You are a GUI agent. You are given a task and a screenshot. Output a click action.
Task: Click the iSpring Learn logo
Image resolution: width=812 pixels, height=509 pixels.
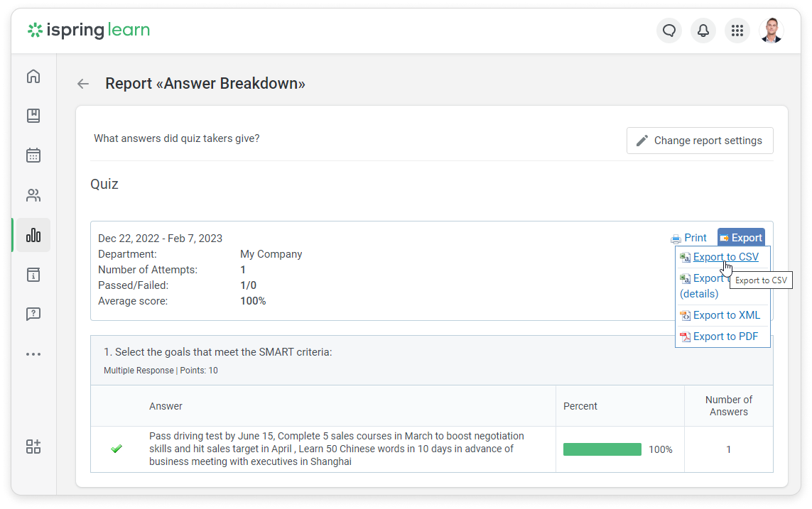pyautogui.click(x=89, y=30)
